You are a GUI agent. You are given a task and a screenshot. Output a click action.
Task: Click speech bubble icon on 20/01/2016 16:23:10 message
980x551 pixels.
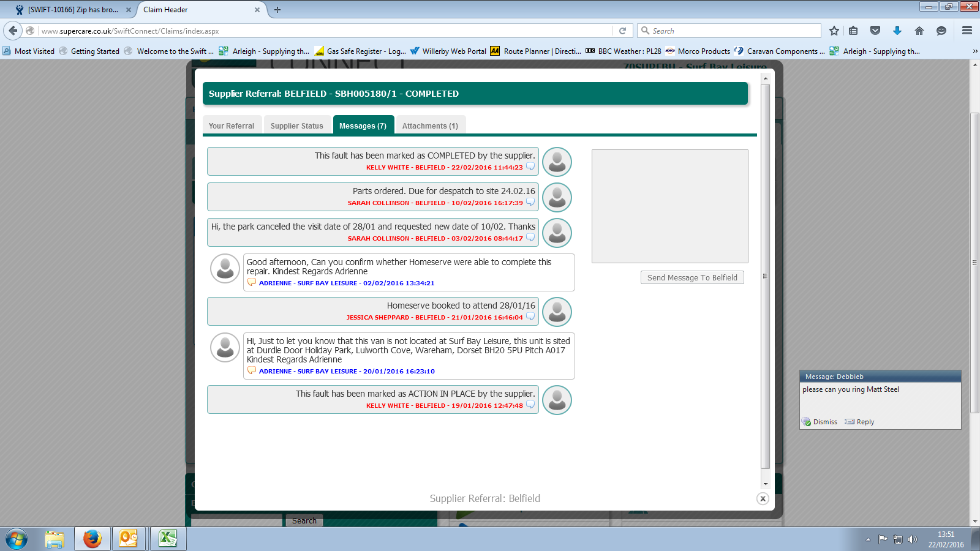[252, 370]
